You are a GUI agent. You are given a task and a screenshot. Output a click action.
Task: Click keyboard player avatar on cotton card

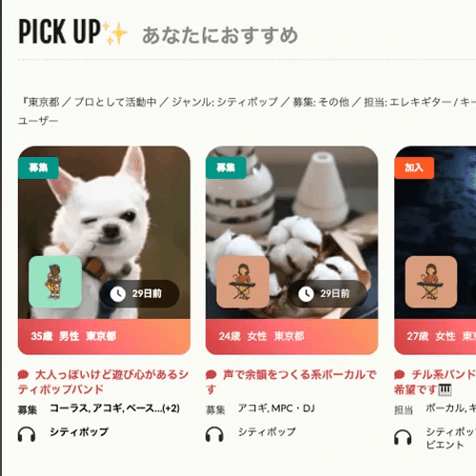point(243,282)
